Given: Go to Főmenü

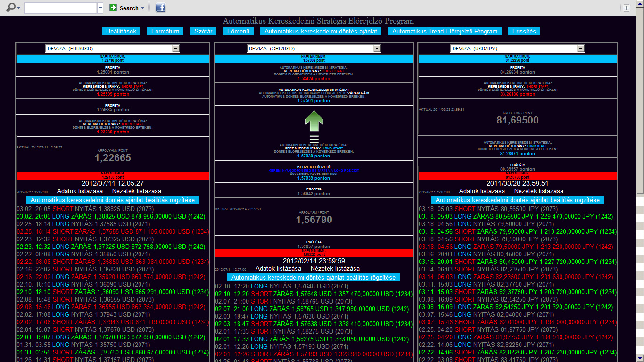Looking at the screenshot, I should [238, 31].
